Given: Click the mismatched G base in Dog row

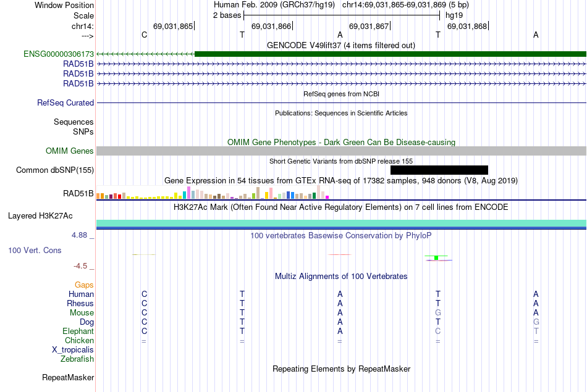Looking at the screenshot, I should click(x=536, y=322).
